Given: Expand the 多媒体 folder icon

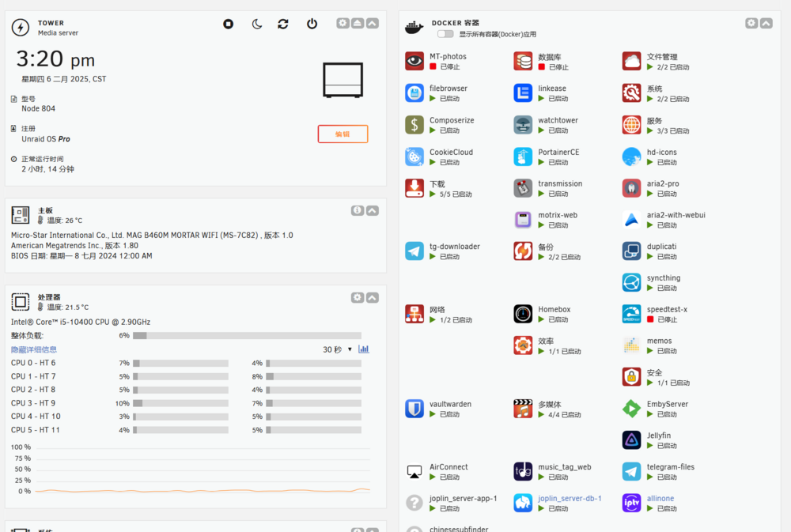Looking at the screenshot, I should (x=523, y=409).
